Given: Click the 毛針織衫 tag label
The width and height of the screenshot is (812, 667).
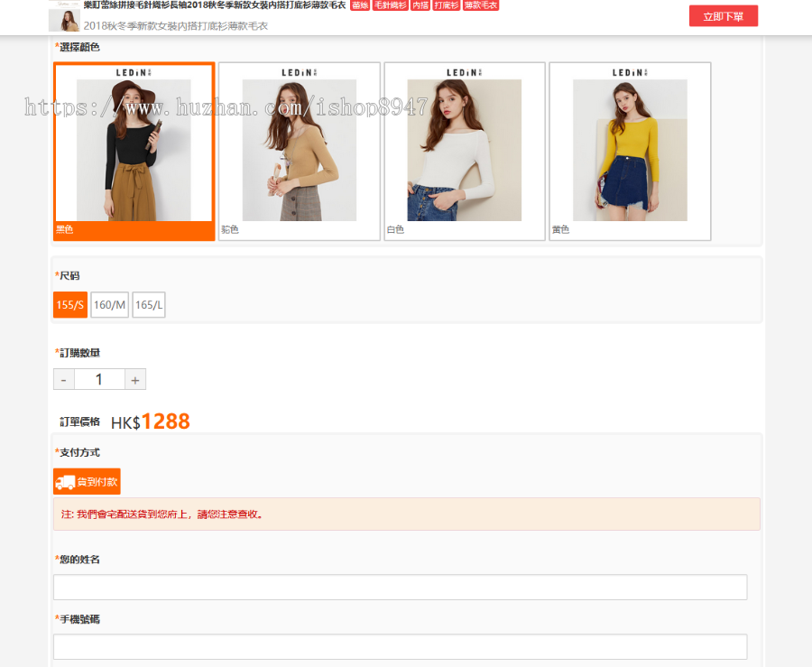Looking at the screenshot, I should click(x=390, y=5).
